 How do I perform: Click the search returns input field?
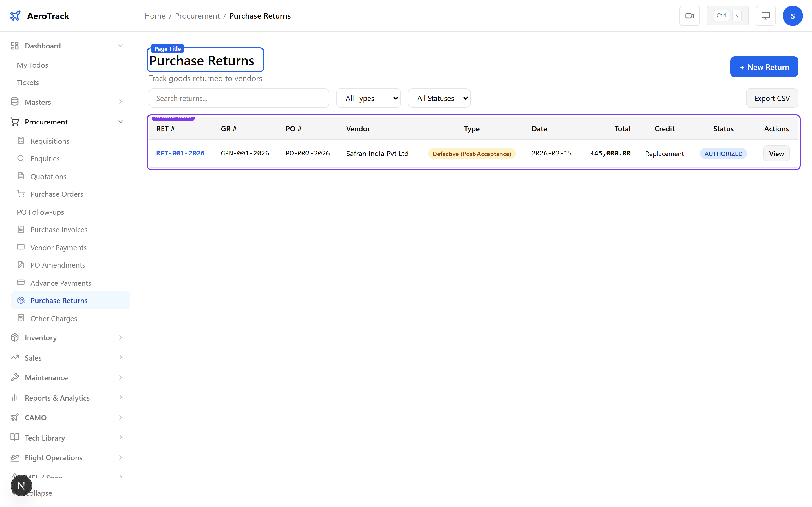coord(239,98)
